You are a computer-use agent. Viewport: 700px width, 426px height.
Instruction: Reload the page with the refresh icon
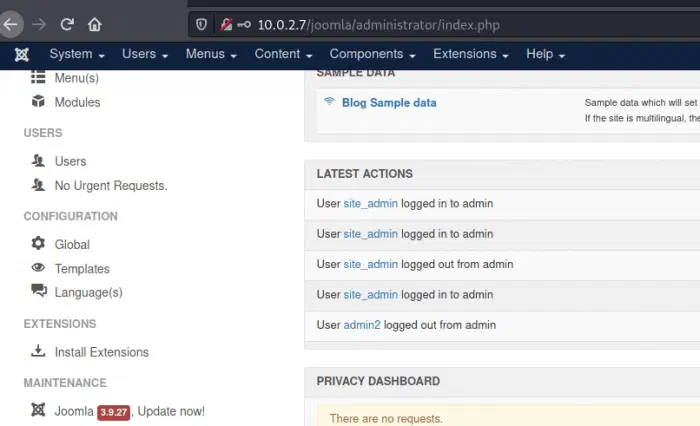[67, 24]
